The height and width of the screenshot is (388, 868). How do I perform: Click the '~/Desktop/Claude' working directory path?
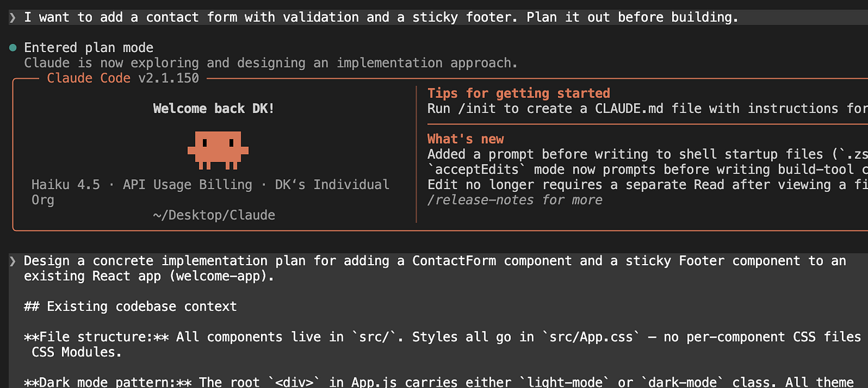click(x=214, y=215)
